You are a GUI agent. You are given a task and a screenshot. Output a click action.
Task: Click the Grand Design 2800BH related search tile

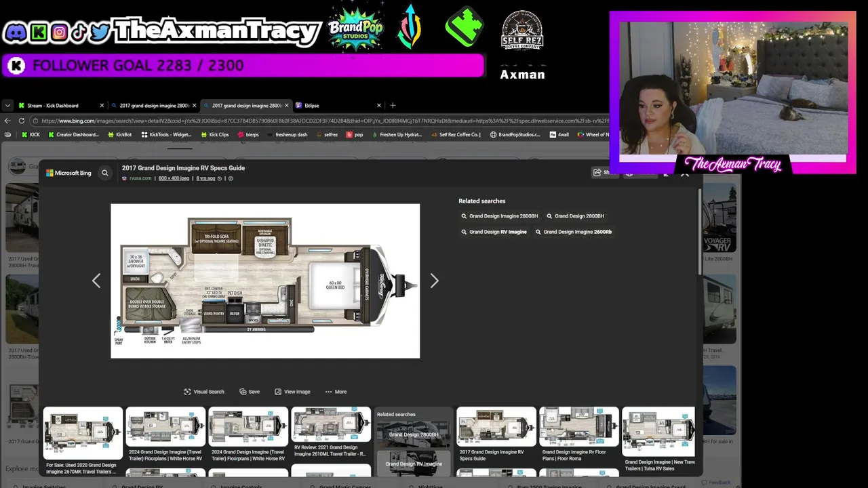pyautogui.click(x=414, y=434)
